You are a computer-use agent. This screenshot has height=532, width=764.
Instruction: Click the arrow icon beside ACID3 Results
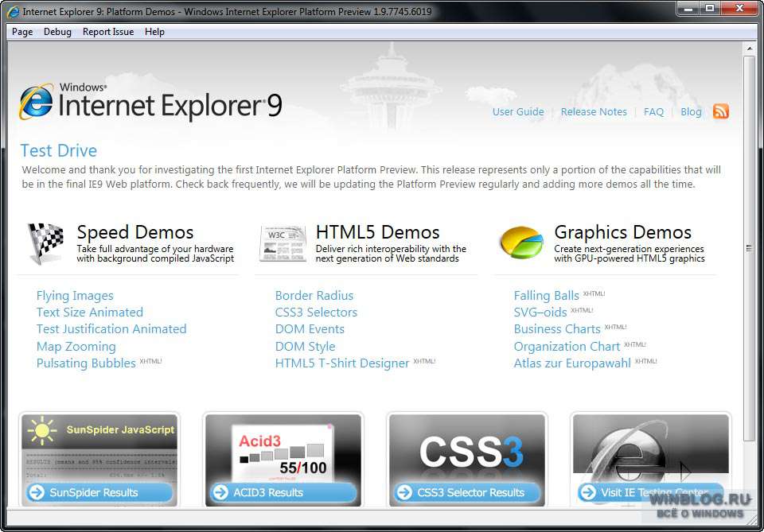click(220, 492)
